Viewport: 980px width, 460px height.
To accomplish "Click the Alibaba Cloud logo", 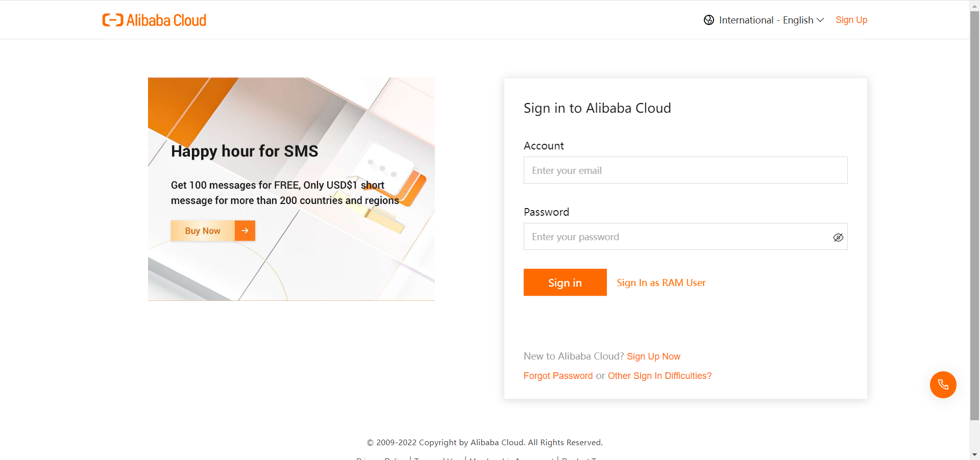I will 154,20.
